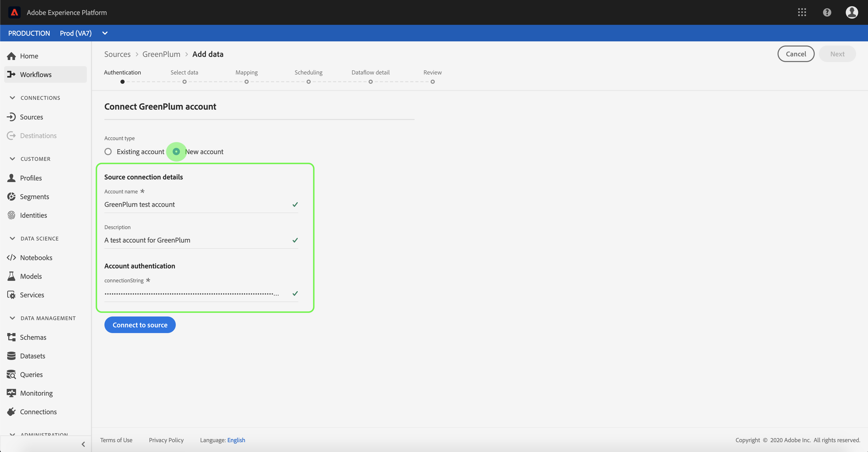Open Notebooks code icon in sidebar
This screenshot has height=452, width=868.
click(11, 258)
